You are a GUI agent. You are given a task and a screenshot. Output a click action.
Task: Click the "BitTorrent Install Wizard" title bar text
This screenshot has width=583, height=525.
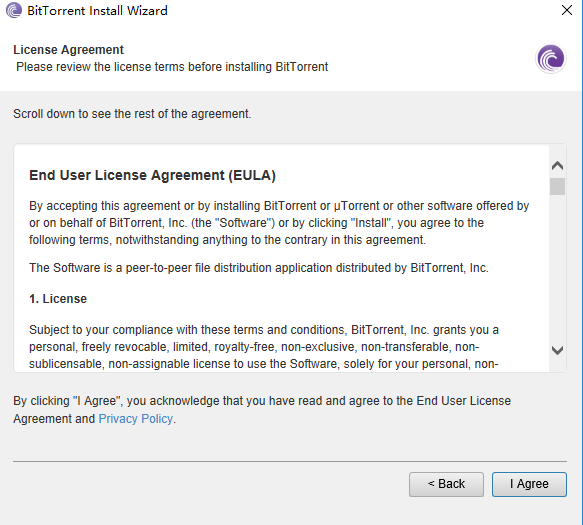coord(97,10)
